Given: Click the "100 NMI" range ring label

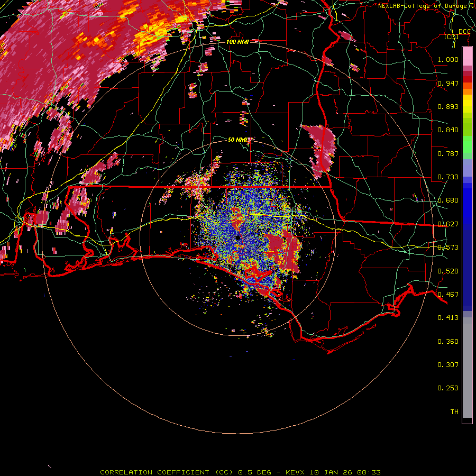Looking at the screenshot, I should pyautogui.click(x=237, y=42).
